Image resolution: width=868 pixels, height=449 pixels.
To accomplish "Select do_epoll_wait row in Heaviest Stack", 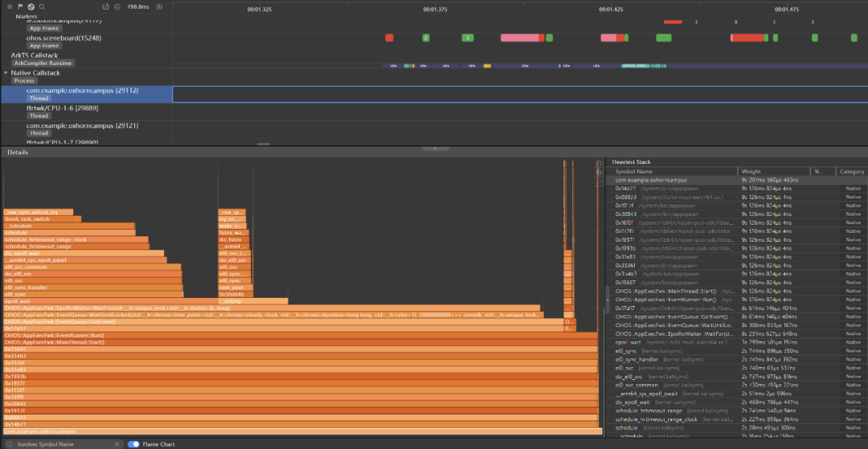I will coord(737,402).
